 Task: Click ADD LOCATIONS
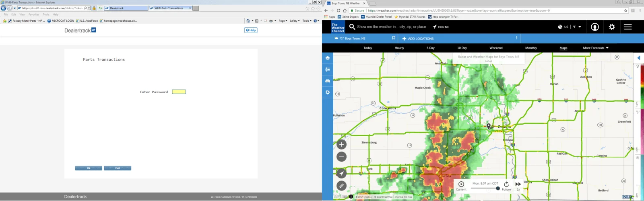(x=418, y=39)
